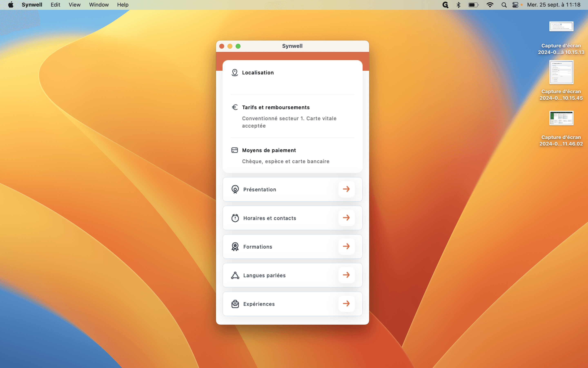
Task: Open the Edit menu
Action: click(x=55, y=5)
